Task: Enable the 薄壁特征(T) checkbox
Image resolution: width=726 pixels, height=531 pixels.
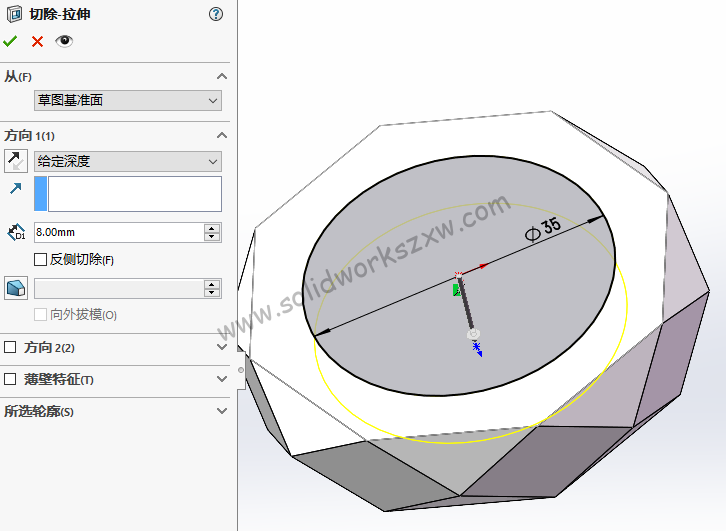Action: tap(10, 380)
